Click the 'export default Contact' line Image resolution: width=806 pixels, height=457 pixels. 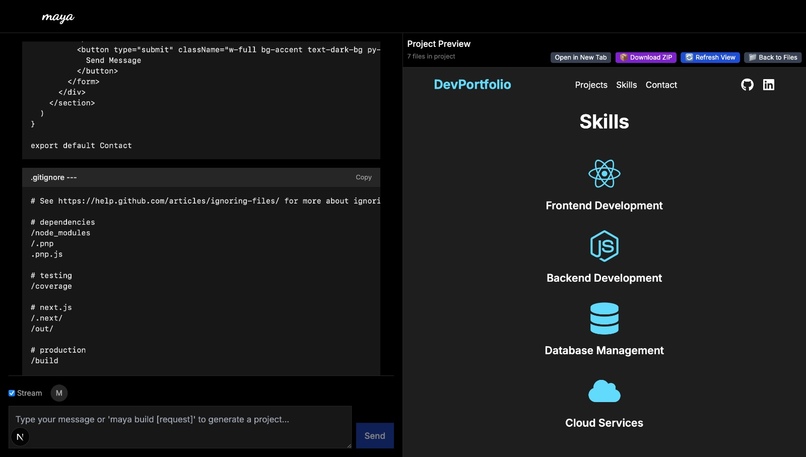click(x=81, y=145)
